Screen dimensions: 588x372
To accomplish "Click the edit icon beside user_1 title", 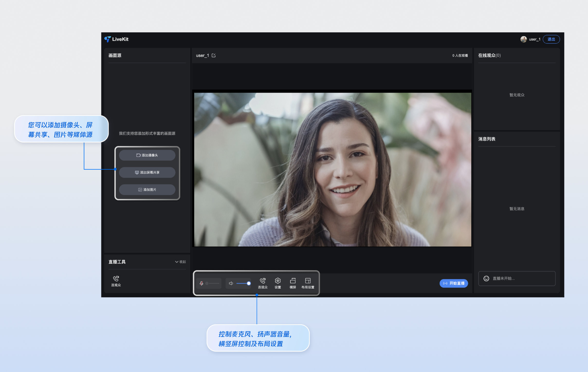I will click(214, 56).
